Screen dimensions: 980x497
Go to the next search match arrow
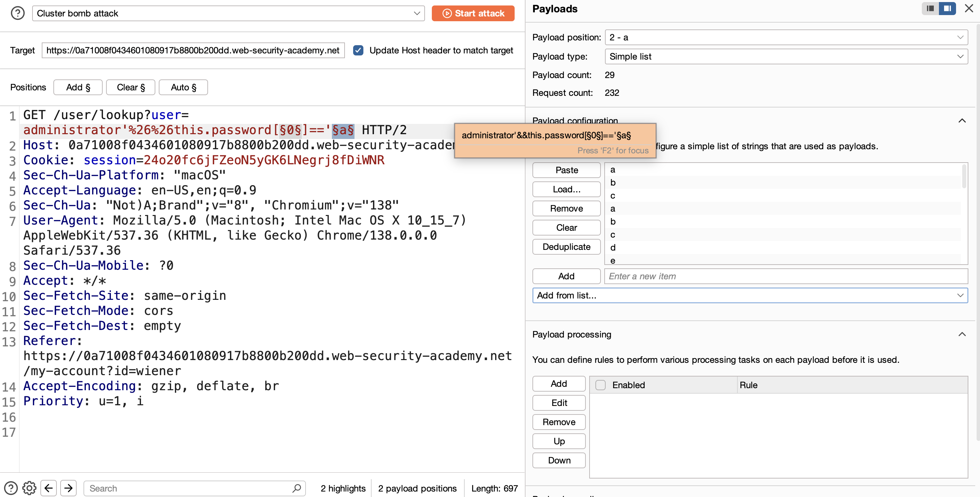click(68, 488)
